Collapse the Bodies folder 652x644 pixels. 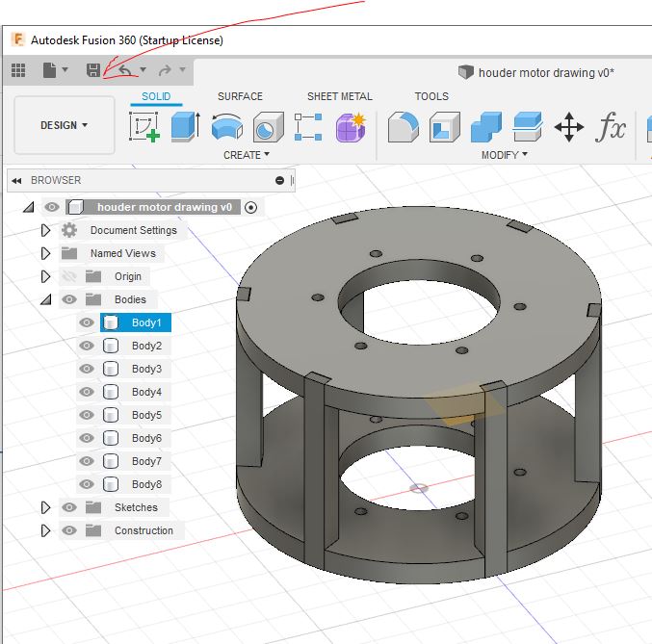coord(45,299)
